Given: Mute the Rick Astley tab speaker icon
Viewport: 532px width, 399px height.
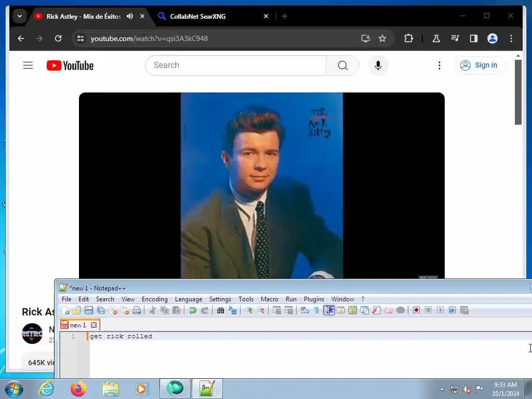Looking at the screenshot, I should click(x=129, y=16).
